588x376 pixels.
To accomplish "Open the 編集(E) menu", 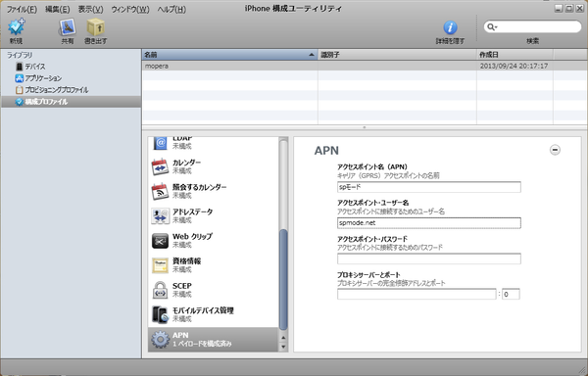I will [58, 9].
